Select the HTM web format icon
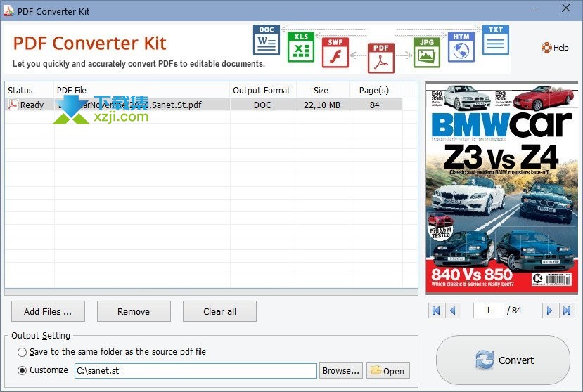This screenshot has height=392, width=583. click(461, 47)
